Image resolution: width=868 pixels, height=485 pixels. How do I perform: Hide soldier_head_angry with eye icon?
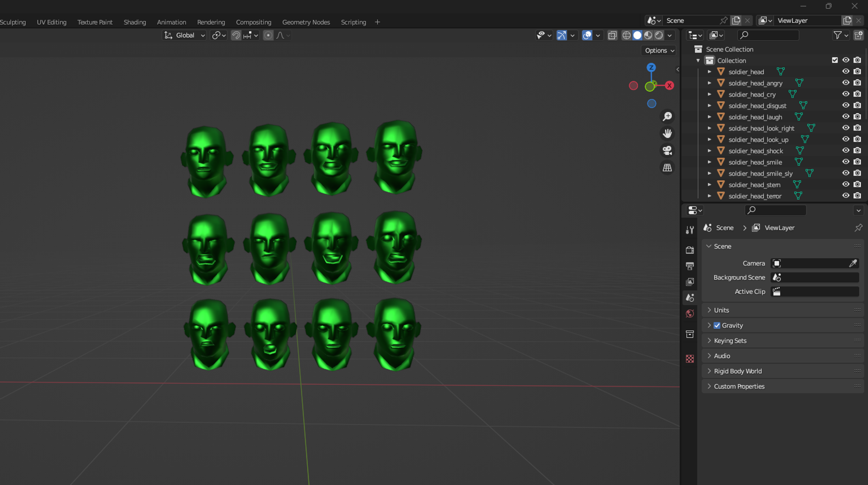point(845,82)
